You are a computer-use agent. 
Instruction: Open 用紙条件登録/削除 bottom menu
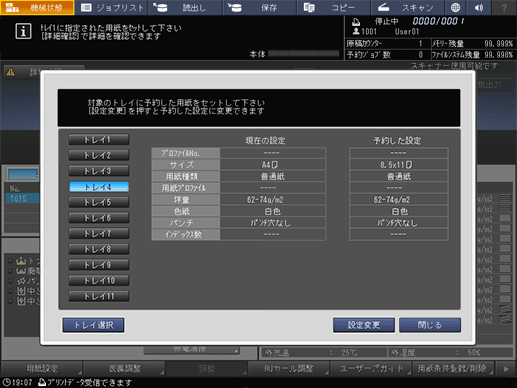(453, 368)
